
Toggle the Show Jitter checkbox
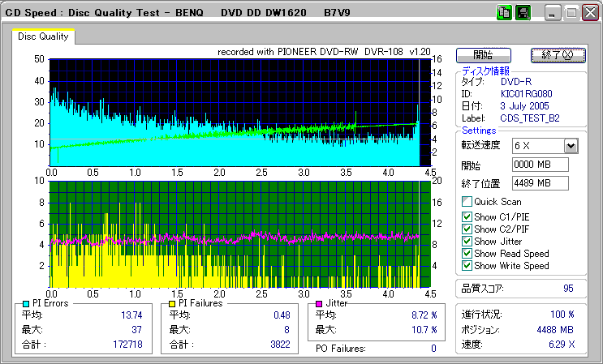point(467,242)
